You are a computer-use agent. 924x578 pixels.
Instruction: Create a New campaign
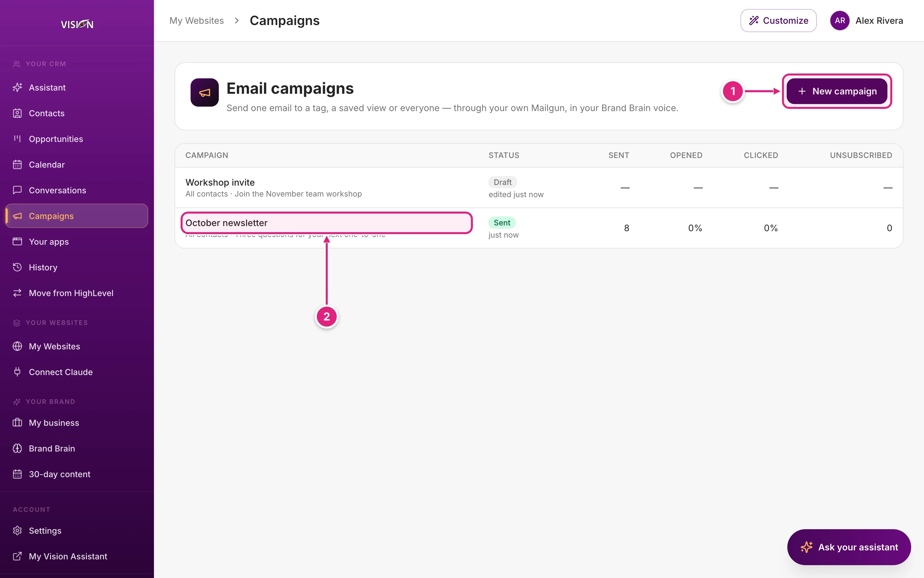pyautogui.click(x=836, y=92)
